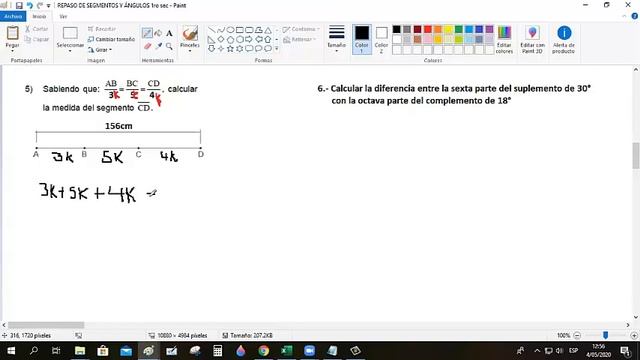The image size is (640, 360).
Task: Open Paint Help question mark icon
Action: click(635, 16)
